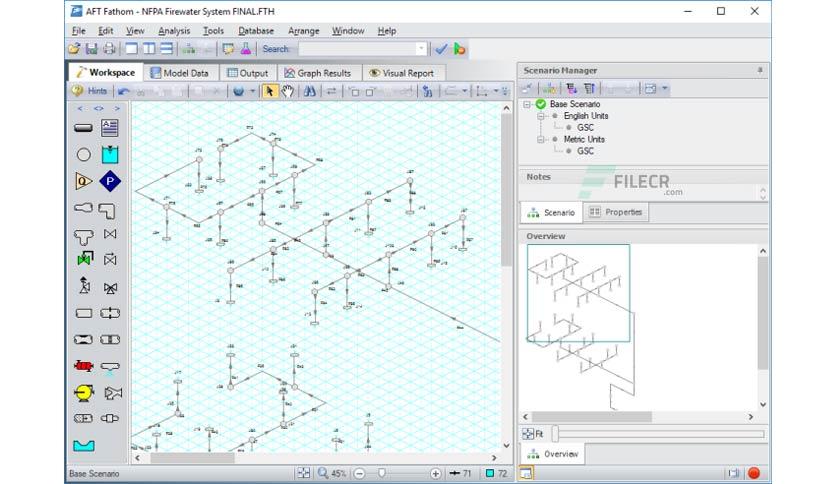The image size is (836, 484).
Task: Click the Hints button
Action: tap(90, 91)
